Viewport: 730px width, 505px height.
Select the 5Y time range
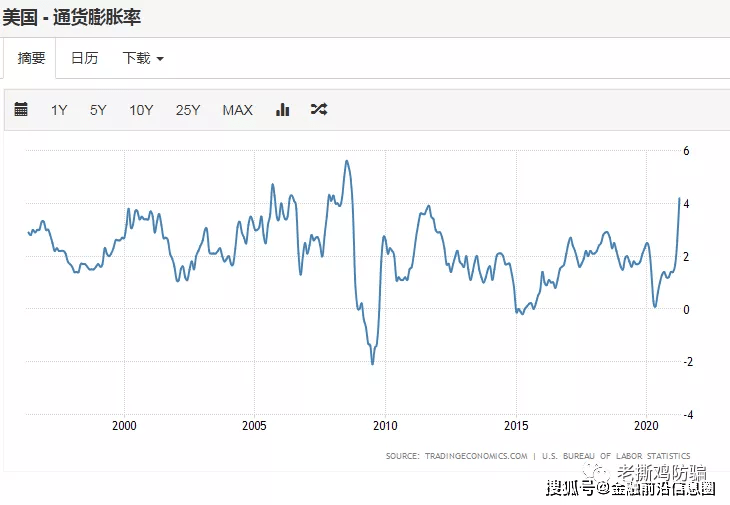point(98,110)
